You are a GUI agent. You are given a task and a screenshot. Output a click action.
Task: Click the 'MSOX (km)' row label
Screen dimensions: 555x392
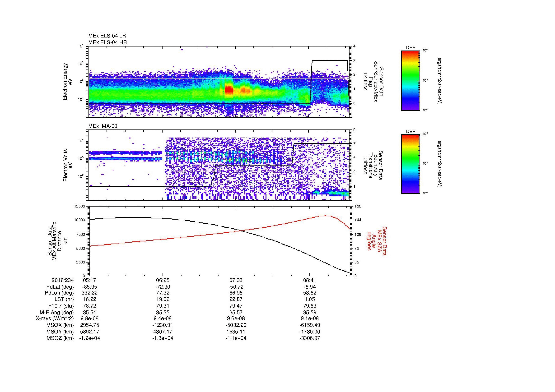[x=60, y=325]
